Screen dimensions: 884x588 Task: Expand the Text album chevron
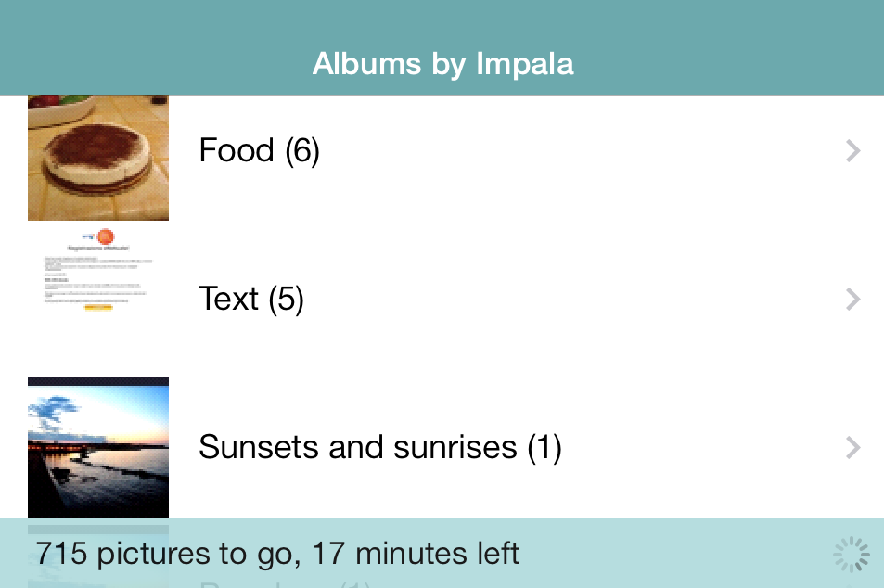pos(853,299)
